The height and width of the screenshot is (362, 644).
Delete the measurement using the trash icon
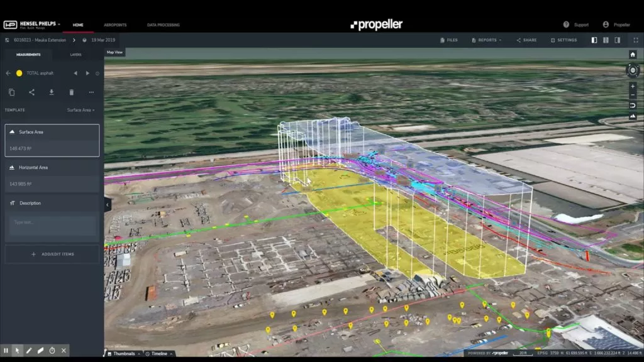pyautogui.click(x=71, y=92)
